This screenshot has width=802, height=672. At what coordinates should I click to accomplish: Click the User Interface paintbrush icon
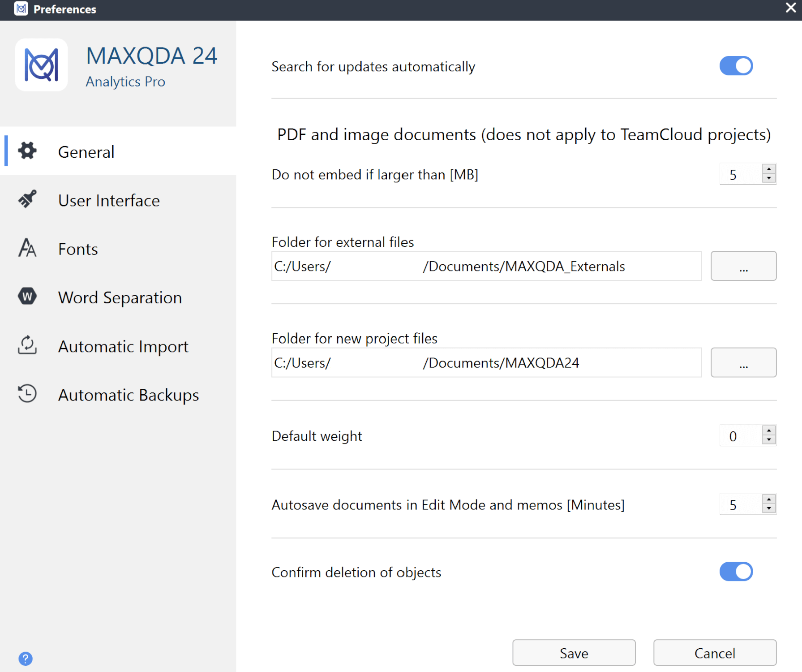[27, 199]
